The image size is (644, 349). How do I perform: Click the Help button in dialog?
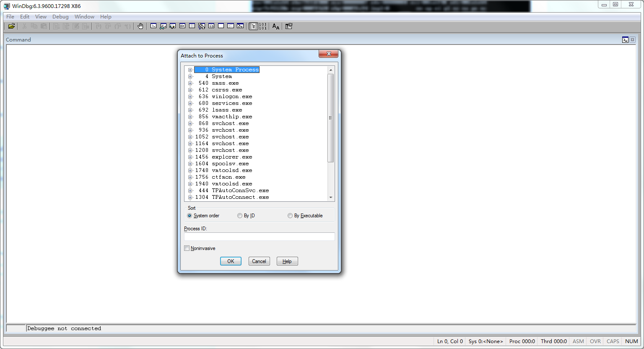pos(287,261)
